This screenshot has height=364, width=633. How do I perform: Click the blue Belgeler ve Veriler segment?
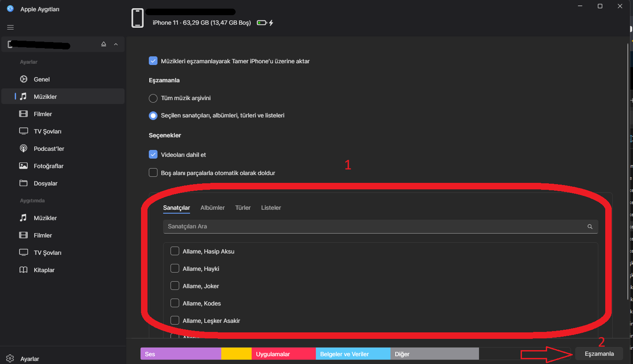tap(353, 354)
